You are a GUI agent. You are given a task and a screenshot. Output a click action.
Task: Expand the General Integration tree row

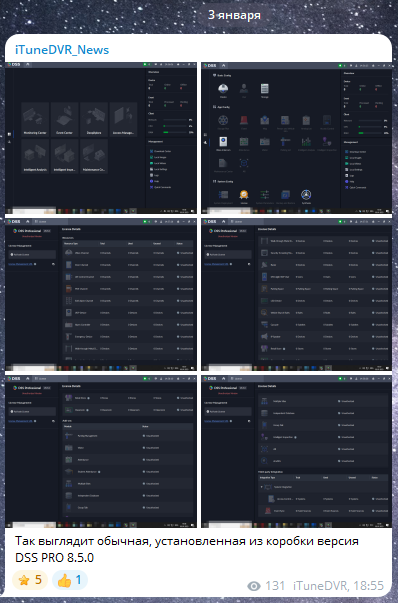click(323, 487)
